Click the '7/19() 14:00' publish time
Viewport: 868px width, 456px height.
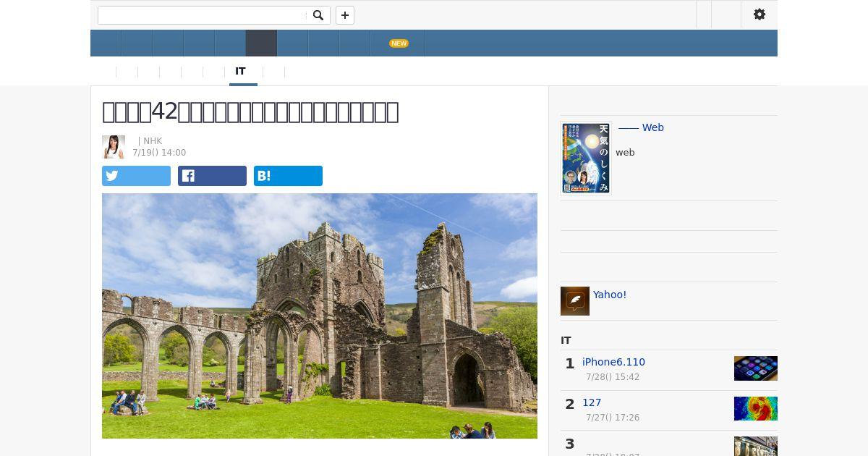tap(159, 153)
